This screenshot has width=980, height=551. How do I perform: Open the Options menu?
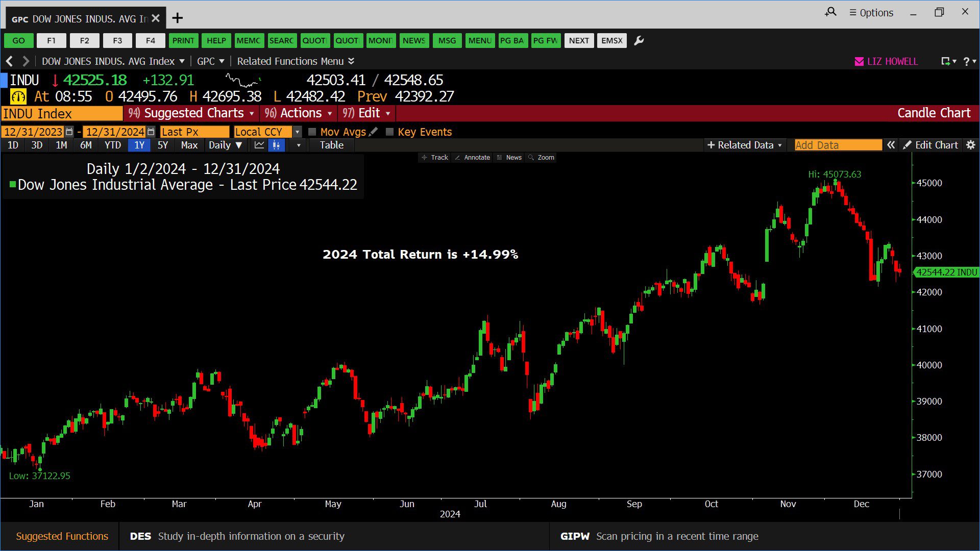871,12
